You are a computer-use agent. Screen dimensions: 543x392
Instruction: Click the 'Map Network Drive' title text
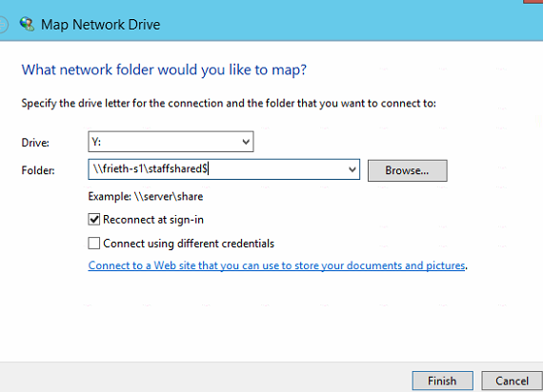click(100, 25)
